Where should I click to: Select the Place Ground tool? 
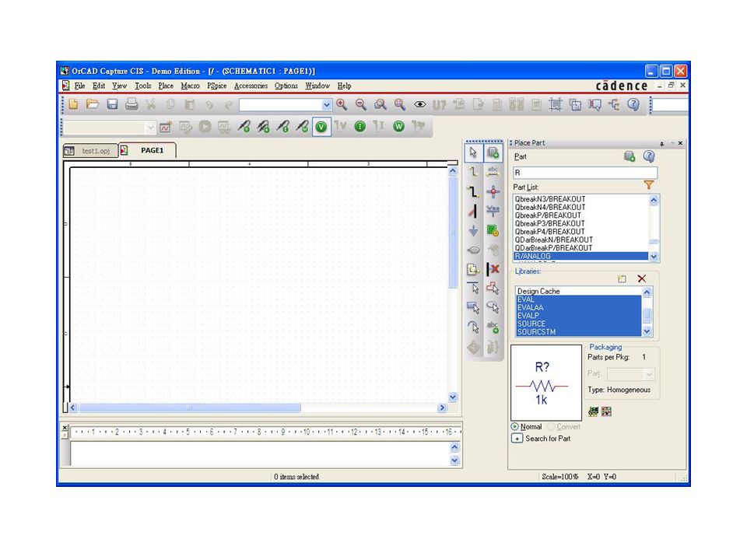click(x=473, y=230)
